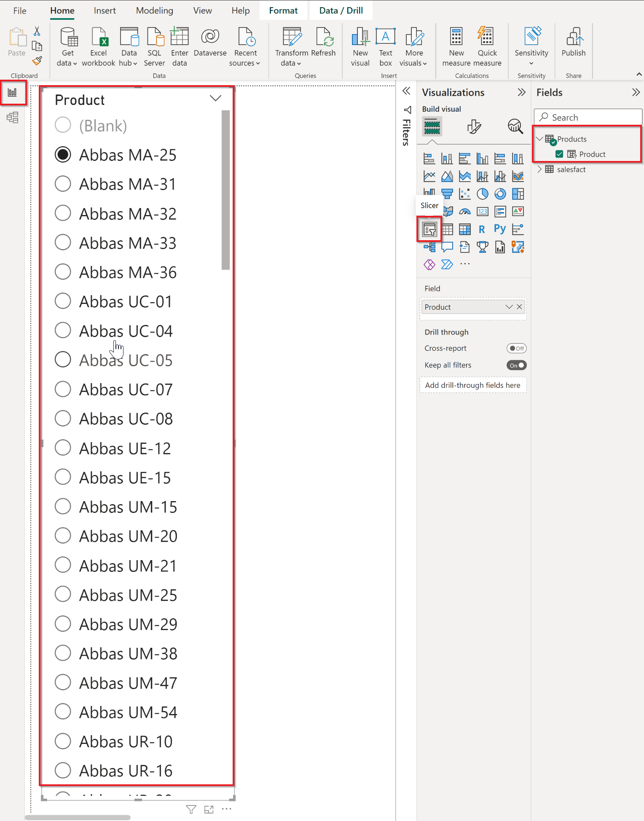The image size is (644, 821).
Task: Select the Power Automate visual icon
Action: [x=447, y=265]
